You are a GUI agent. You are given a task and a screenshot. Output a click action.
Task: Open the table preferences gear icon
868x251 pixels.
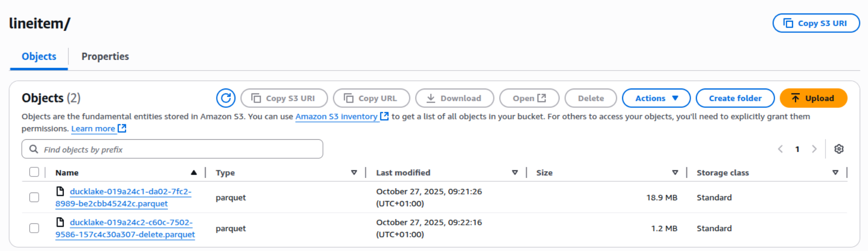[839, 149]
